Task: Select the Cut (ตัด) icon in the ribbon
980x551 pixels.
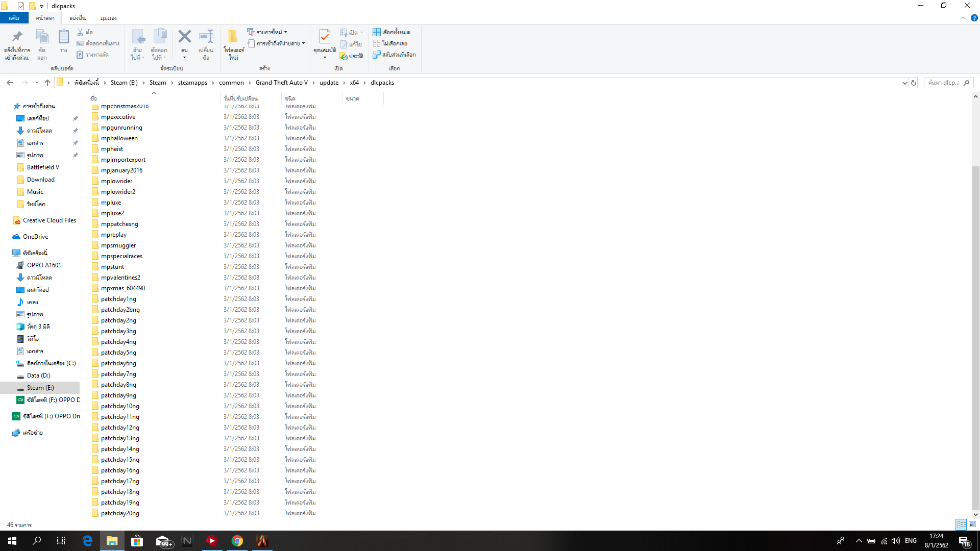Action: (x=80, y=32)
